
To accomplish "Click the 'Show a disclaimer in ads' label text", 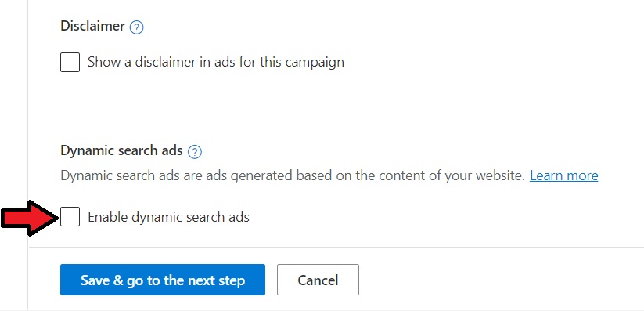I will click(x=216, y=62).
